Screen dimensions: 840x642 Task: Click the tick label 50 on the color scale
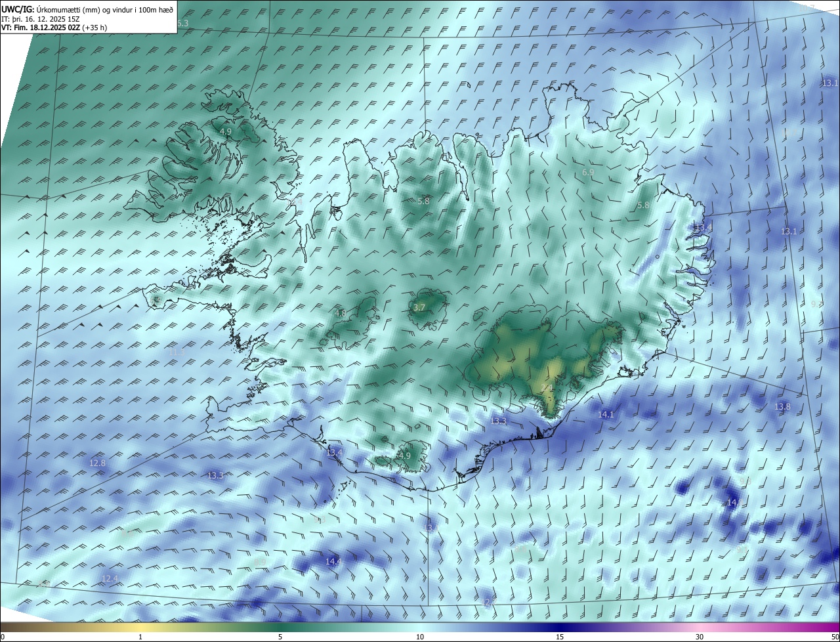(834, 637)
